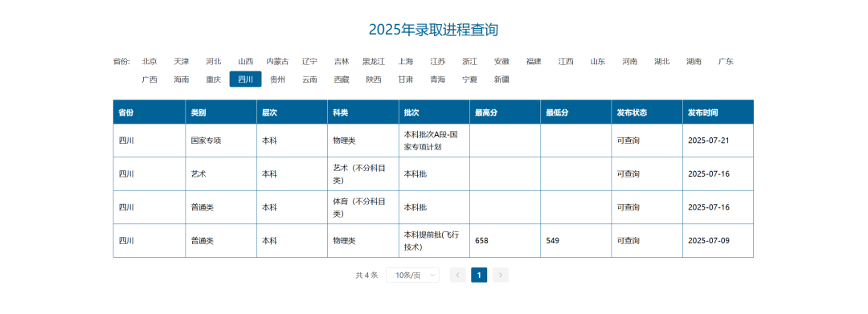Select the 内蒙古 province filter
868x314 pixels.
pyautogui.click(x=277, y=61)
